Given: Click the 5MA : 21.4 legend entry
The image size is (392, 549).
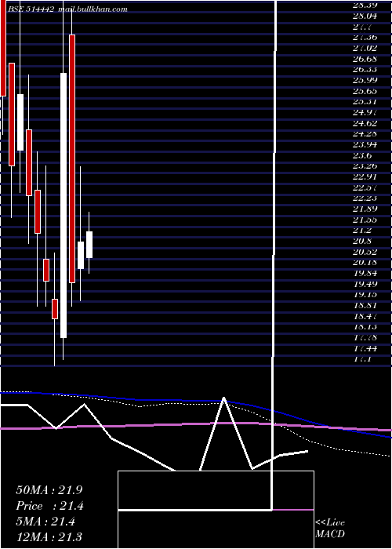Looking at the screenshot, I should [x=45, y=522].
